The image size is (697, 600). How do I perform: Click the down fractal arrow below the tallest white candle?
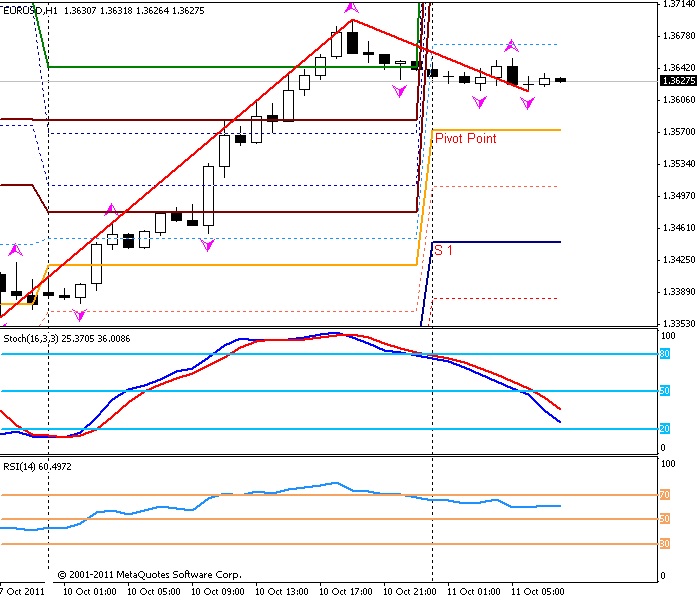pos(208,244)
